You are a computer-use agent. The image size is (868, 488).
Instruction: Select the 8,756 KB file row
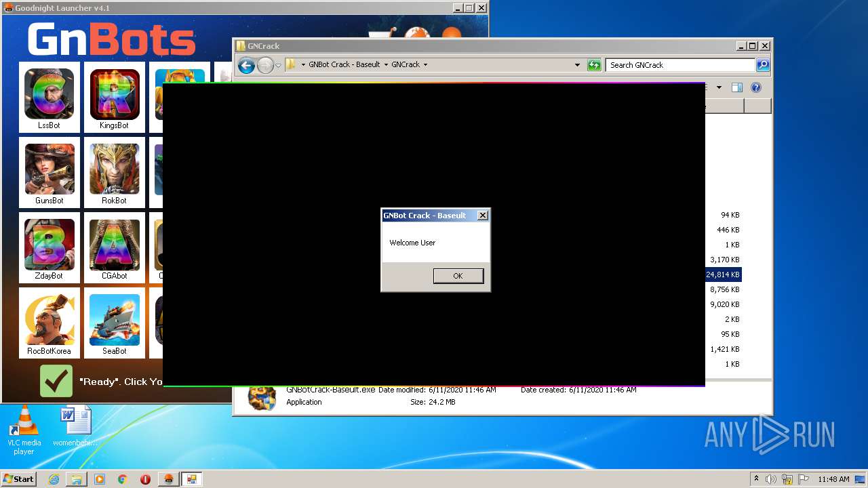pos(724,289)
